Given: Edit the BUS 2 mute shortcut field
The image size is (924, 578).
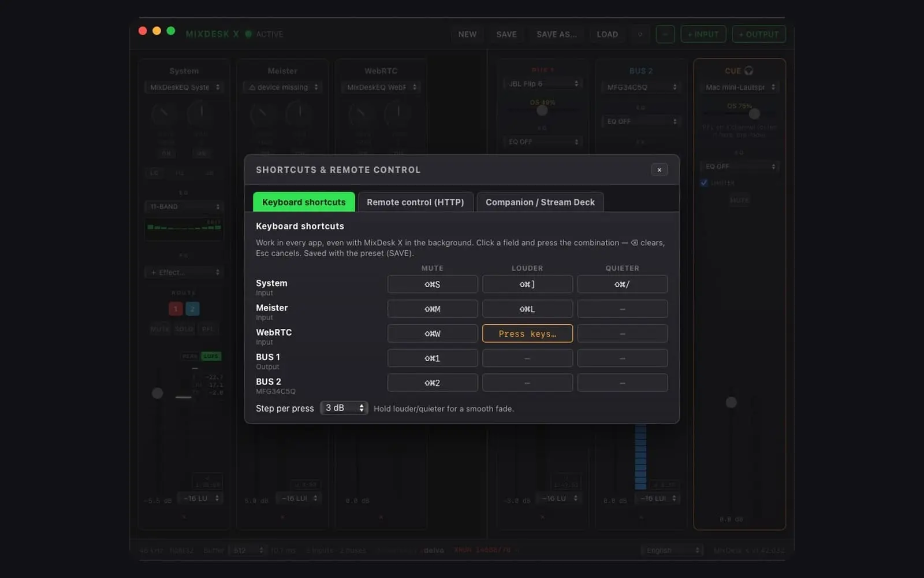Looking at the screenshot, I should click(x=433, y=383).
